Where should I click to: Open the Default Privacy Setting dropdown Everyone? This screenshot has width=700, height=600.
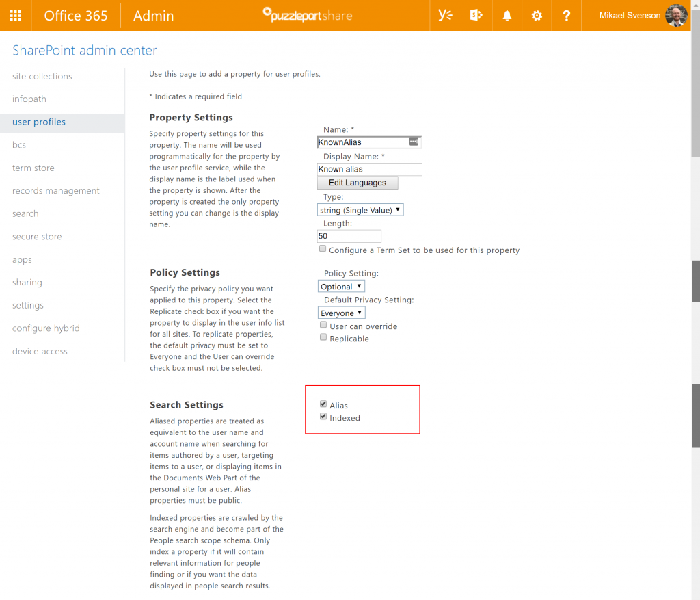342,313
